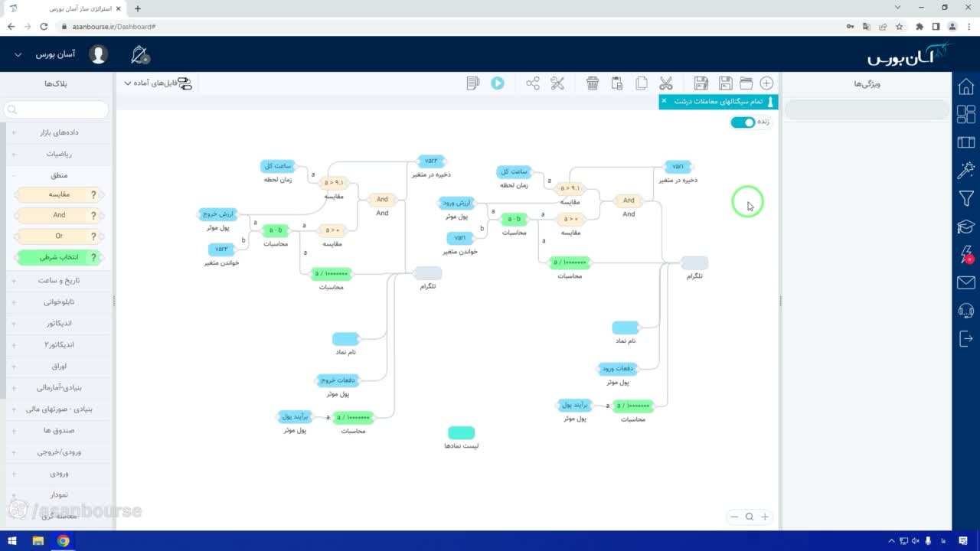Click the paste clipboard icon
This screenshot has width=980, height=551.
click(617, 83)
